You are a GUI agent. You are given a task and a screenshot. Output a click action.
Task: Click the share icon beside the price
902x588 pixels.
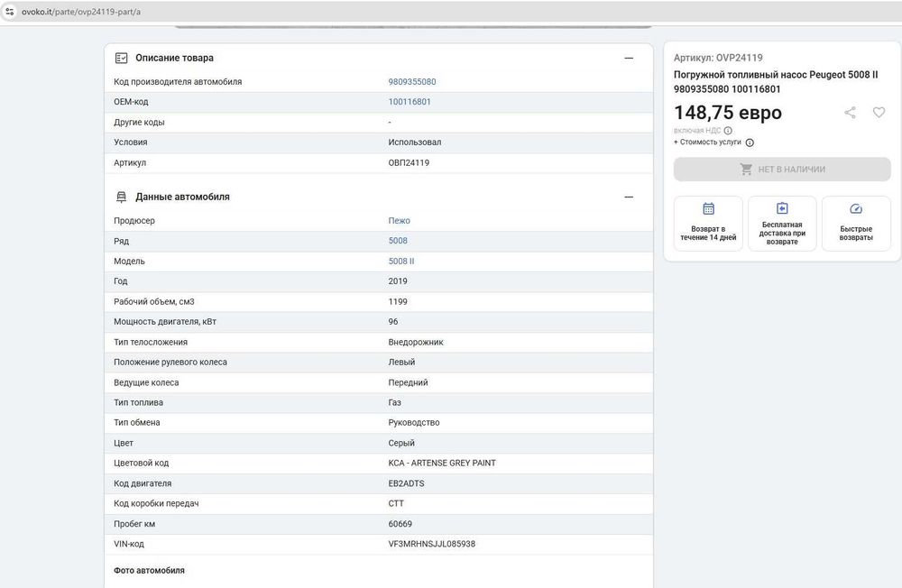point(850,113)
